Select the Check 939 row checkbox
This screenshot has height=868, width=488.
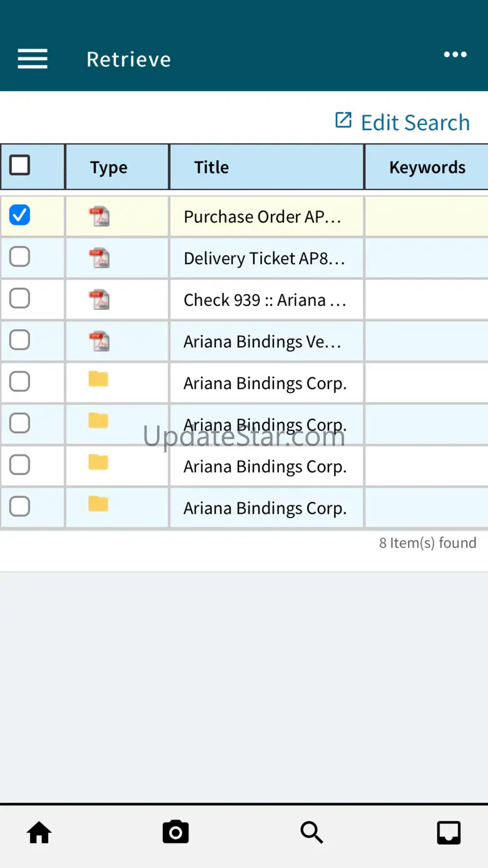pyautogui.click(x=19, y=299)
